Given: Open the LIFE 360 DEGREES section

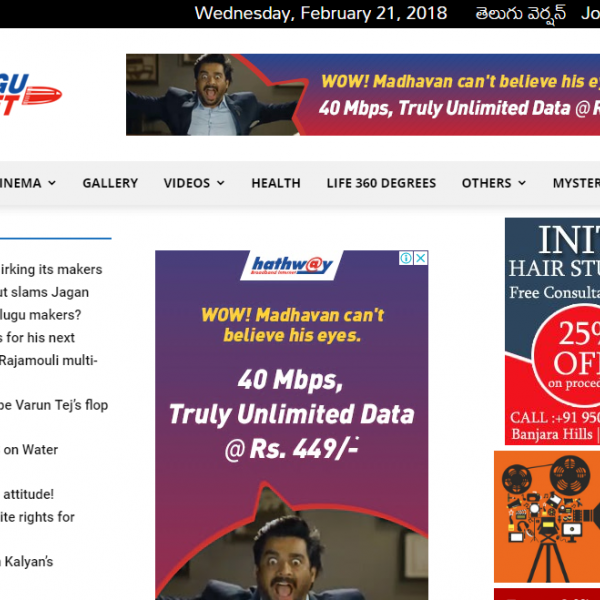Looking at the screenshot, I should (381, 183).
